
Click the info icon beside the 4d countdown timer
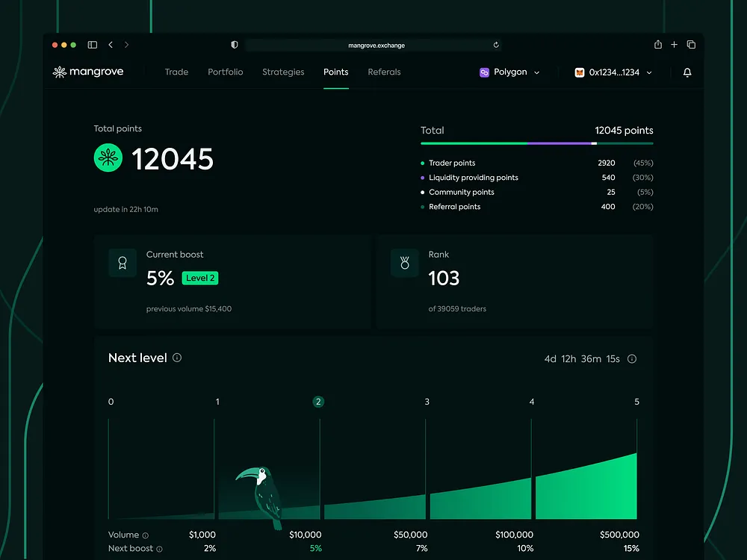click(x=632, y=358)
